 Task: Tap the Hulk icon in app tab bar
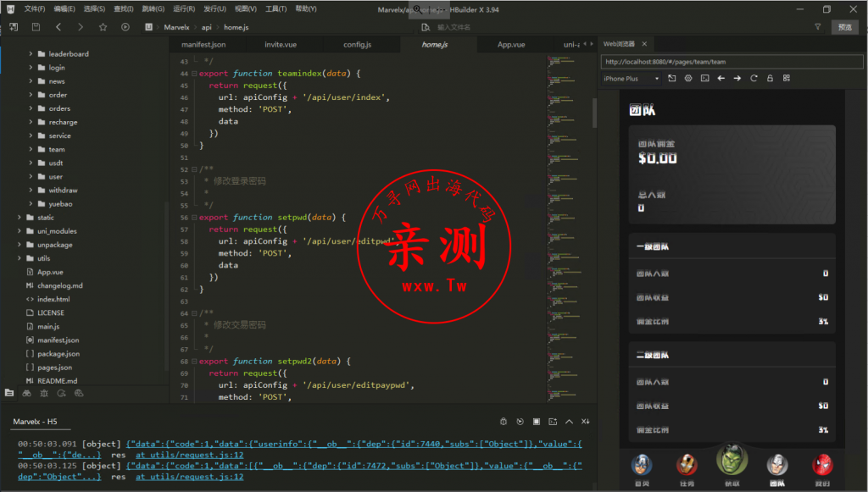732,461
